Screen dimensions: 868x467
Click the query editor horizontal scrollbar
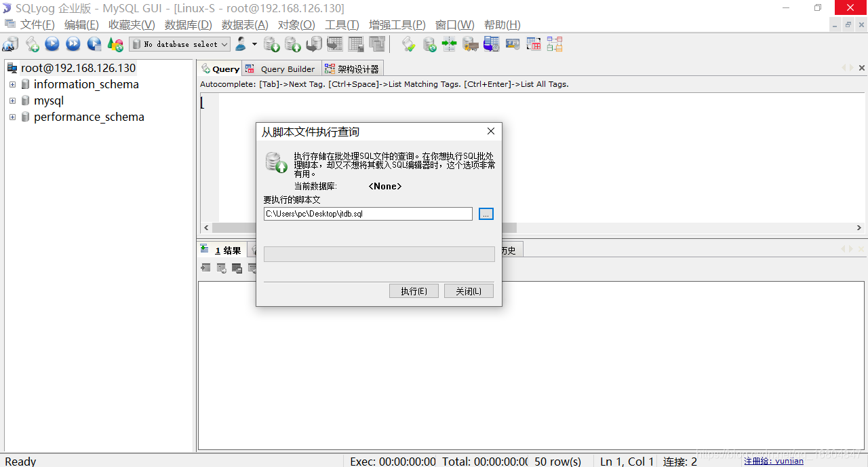coord(533,228)
